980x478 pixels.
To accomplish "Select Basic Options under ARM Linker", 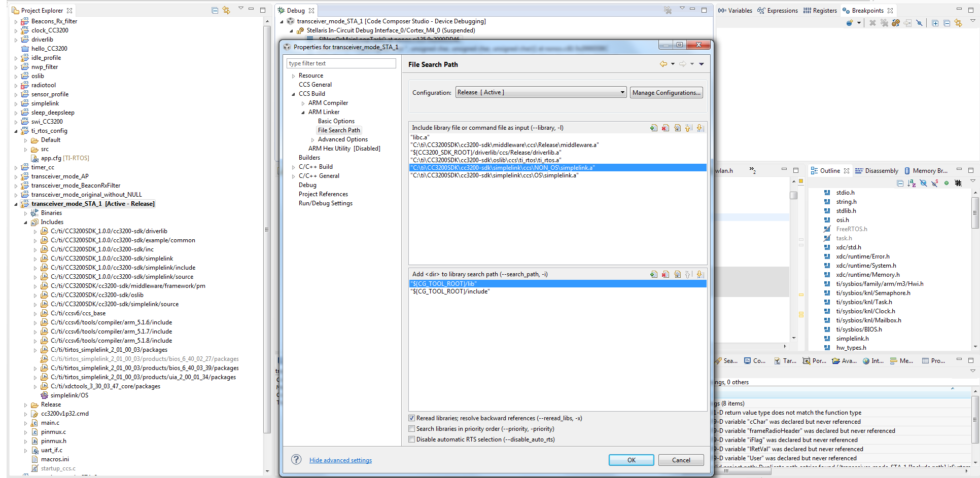I will 336,121.
